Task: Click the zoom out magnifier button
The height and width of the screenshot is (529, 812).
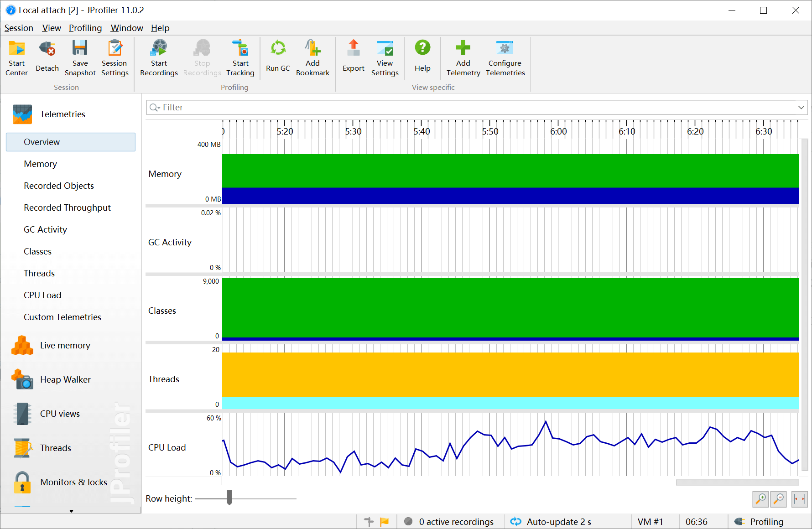Action: point(779,499)
